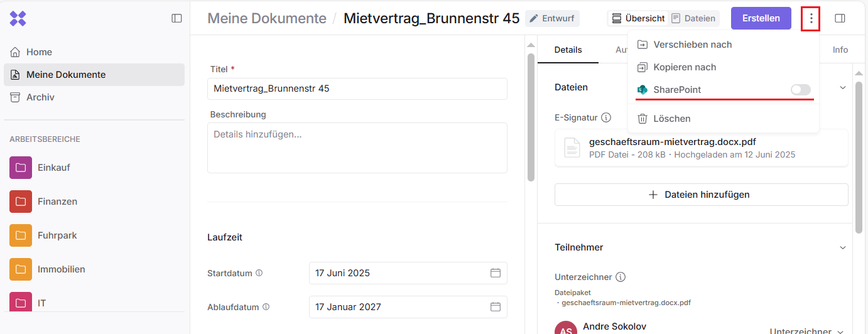Click the app logo icon
Screen dimensions: 868x334
(x=18, y=18)
